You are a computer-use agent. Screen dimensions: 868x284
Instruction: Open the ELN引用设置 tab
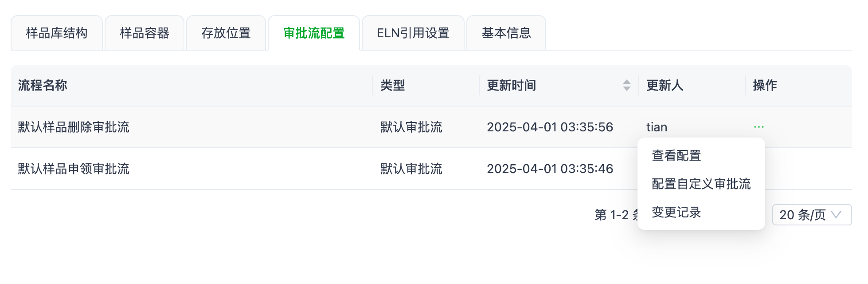413,33
